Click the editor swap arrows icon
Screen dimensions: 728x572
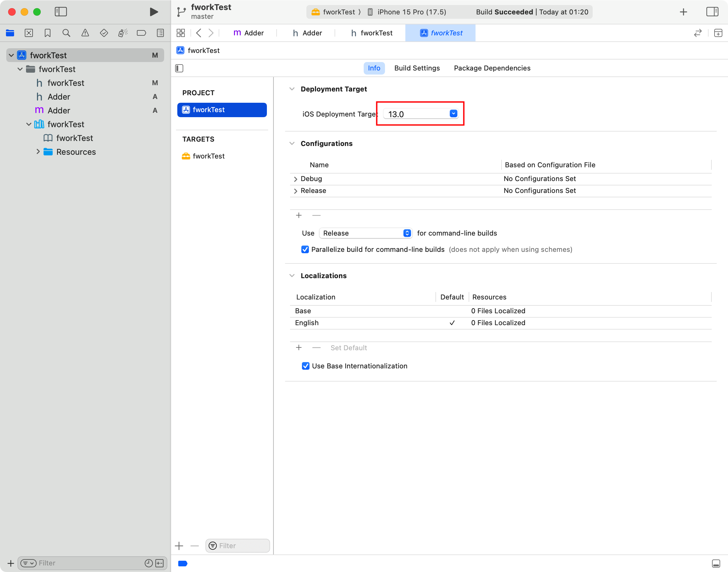pos(698,33)
